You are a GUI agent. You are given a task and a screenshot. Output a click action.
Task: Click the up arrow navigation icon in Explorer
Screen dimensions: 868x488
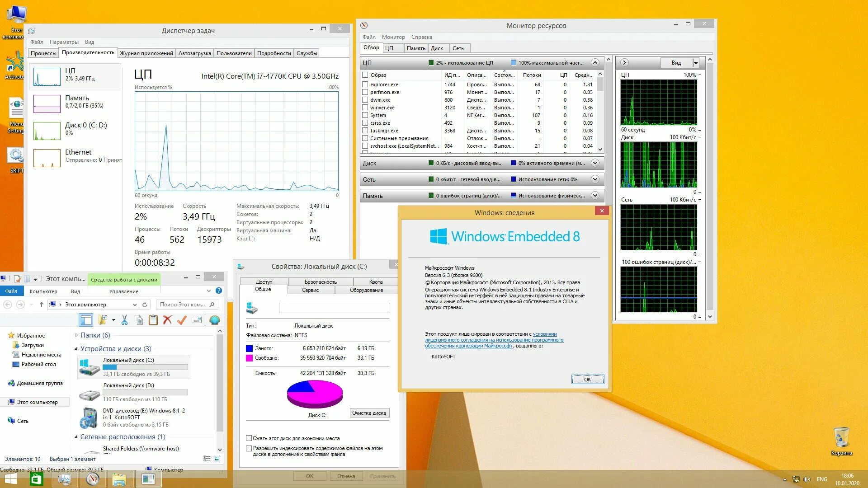(42, 305)
